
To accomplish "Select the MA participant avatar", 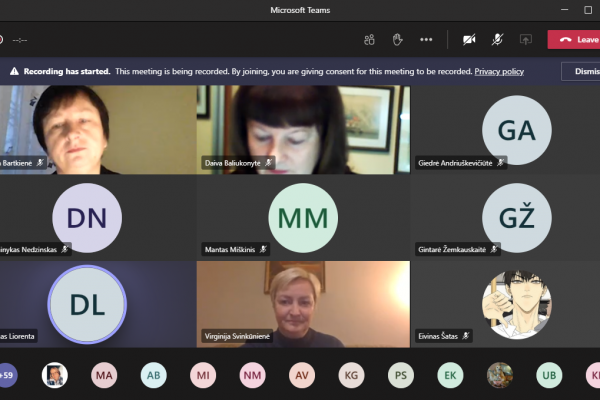I will pyautogui.click(x=104, y=375).
